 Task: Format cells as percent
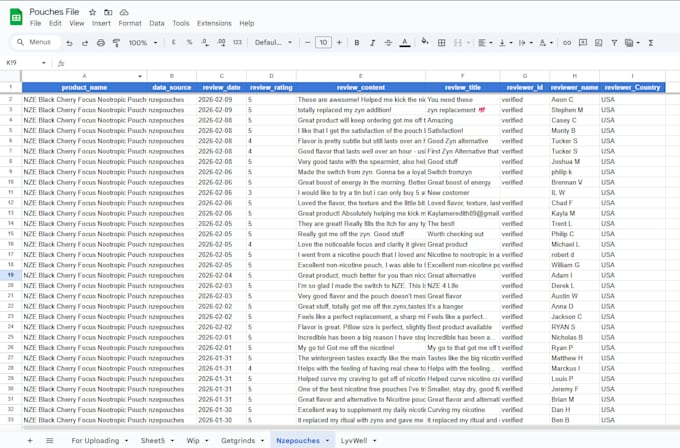point(189,43)
